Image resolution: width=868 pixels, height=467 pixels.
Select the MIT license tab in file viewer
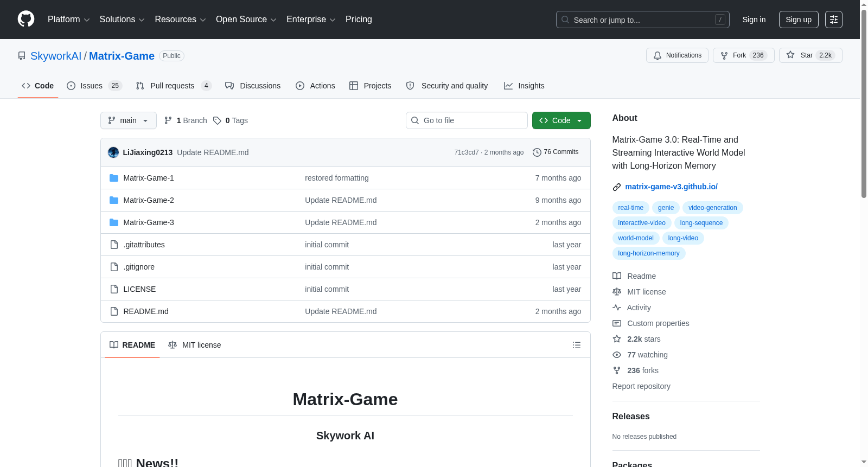195,345
